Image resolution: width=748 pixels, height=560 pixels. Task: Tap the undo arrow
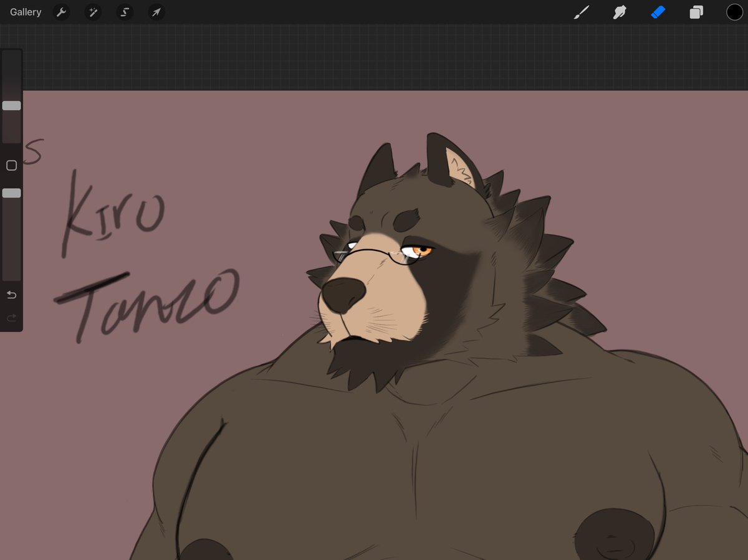(x=11, y=295)
